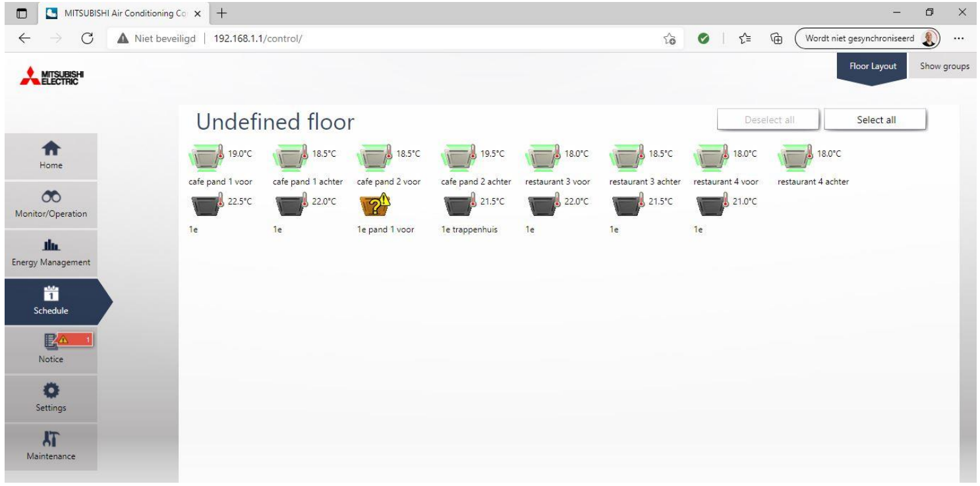Switch to the Show groups tab
The height and width of the screenshot is (486, 980).
[x=944, y=67]
